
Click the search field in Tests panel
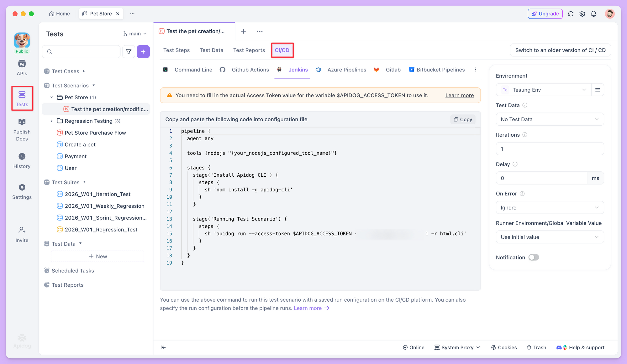[81, 52]
